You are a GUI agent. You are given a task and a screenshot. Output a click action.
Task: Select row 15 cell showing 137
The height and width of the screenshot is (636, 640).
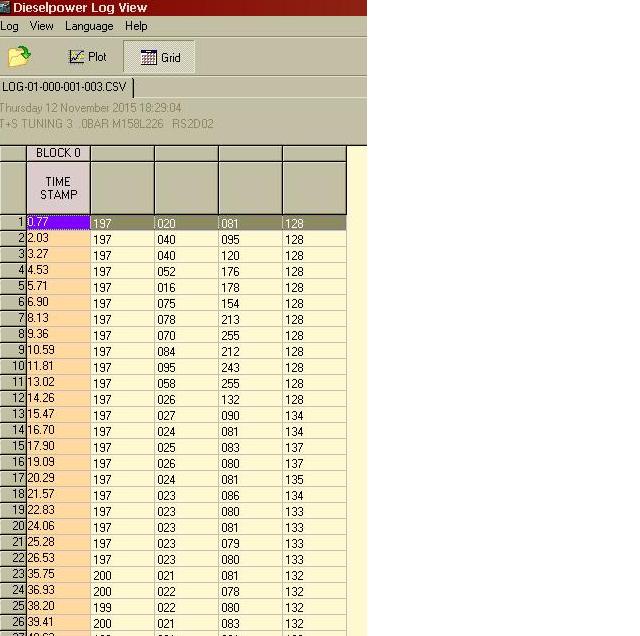[314, 447]
